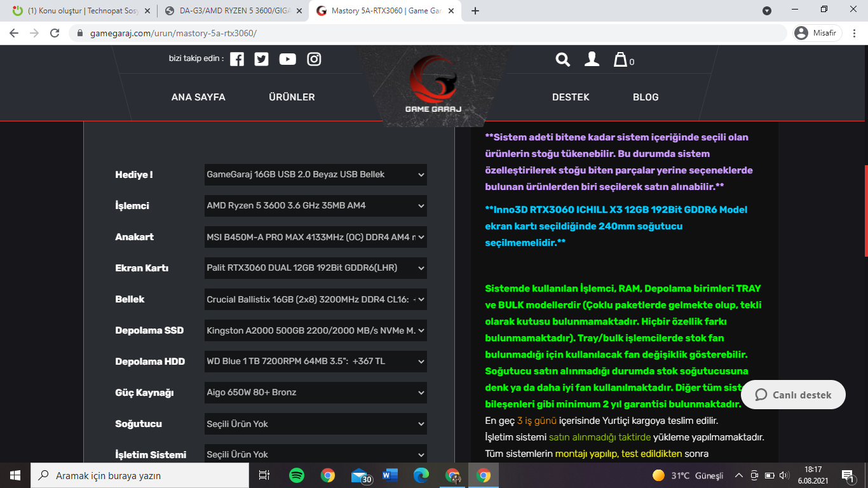The height and width of the screenshot is (488, 868).
Task: Open the Soğutucu cooler dropdown
Action: click(x=315, y=424)
